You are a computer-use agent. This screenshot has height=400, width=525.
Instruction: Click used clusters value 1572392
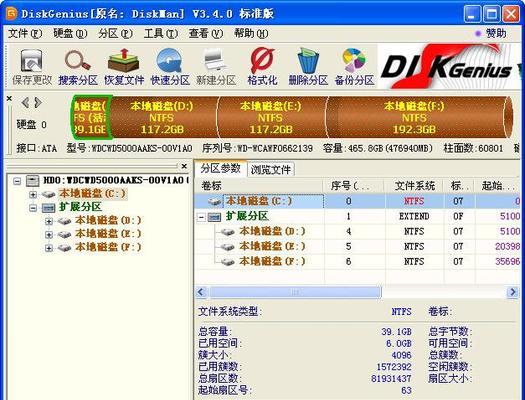(394, 367)
